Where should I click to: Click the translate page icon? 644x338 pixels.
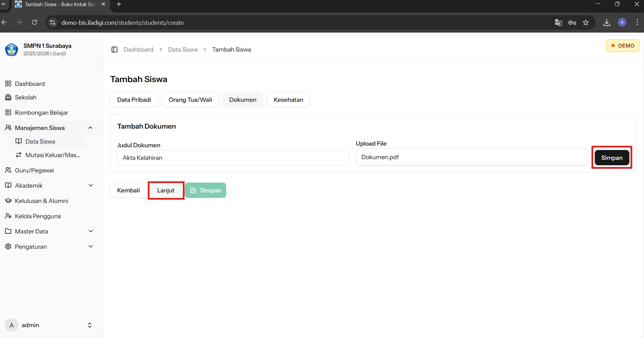tap(558, 23)
